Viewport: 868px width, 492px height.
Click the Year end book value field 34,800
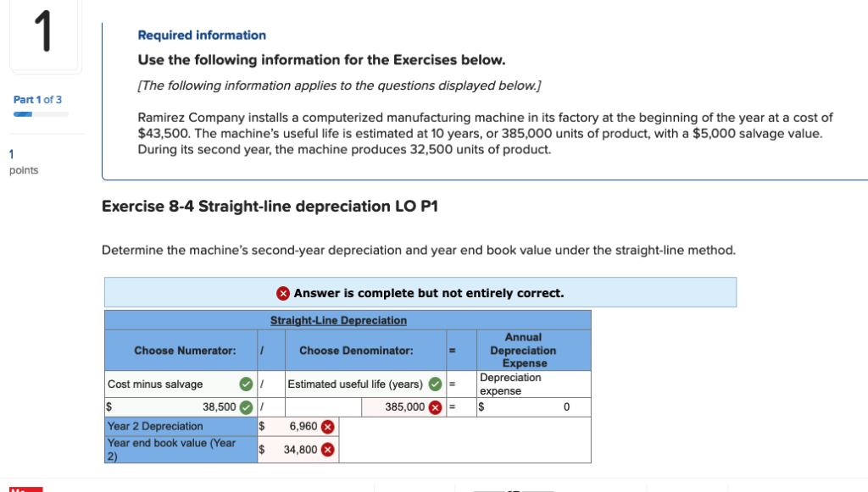click(298, 450)
